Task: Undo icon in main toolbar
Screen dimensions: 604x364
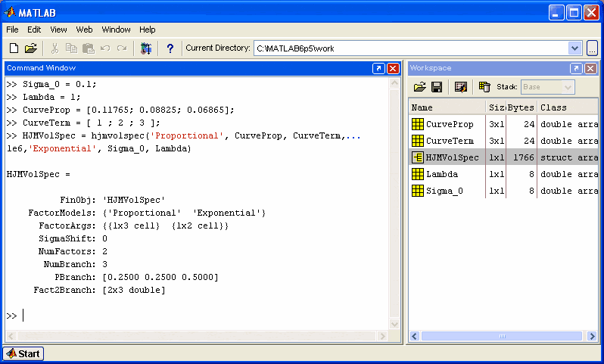Action: (105, 48)
